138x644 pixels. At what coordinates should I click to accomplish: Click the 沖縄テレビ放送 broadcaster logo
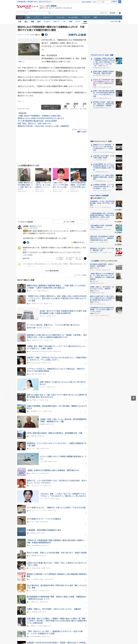coord(77,35)
